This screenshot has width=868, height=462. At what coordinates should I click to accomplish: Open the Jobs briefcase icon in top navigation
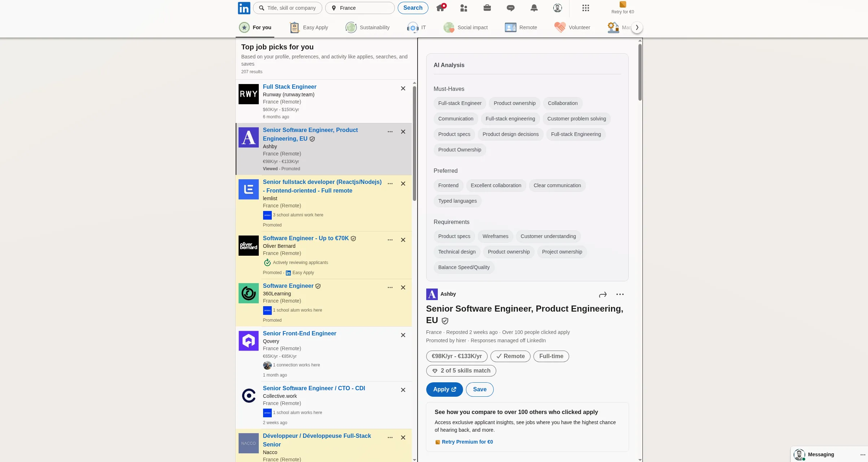pyautogui.click(x=487, y=8)
